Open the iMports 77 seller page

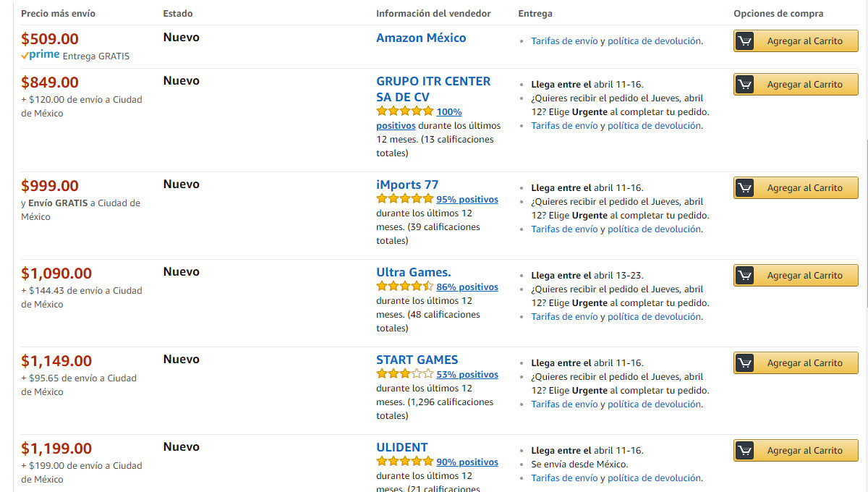pyautogui.click(x=407, y=184)
